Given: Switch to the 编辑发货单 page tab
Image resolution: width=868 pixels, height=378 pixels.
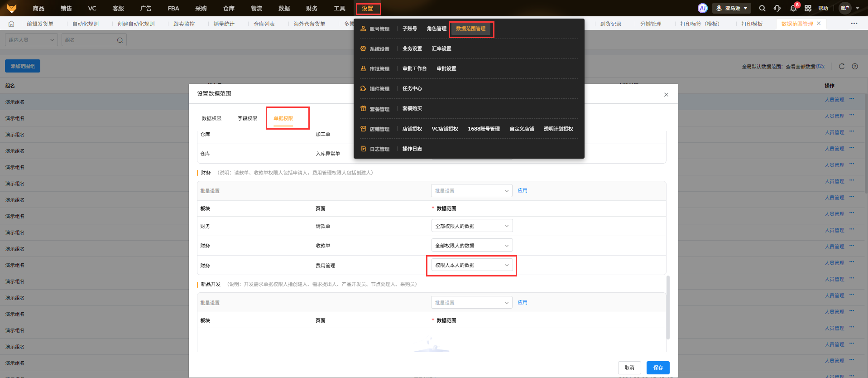Looking at the screenshot, I should 40,24.
